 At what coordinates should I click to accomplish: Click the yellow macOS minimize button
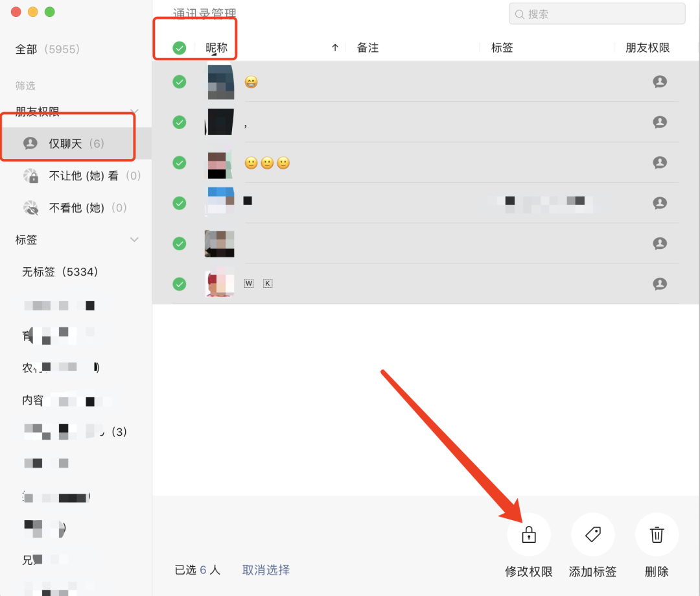click(x=33, y=12)
